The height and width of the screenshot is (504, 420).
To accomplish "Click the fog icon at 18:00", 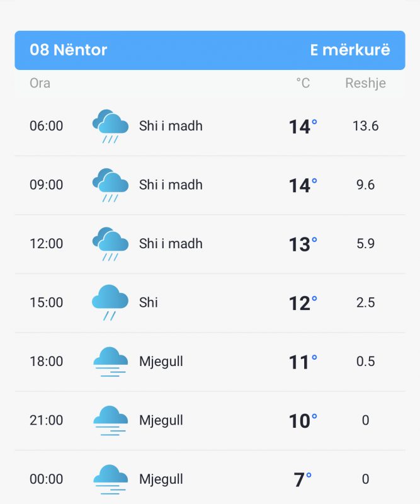I will 110,362.
